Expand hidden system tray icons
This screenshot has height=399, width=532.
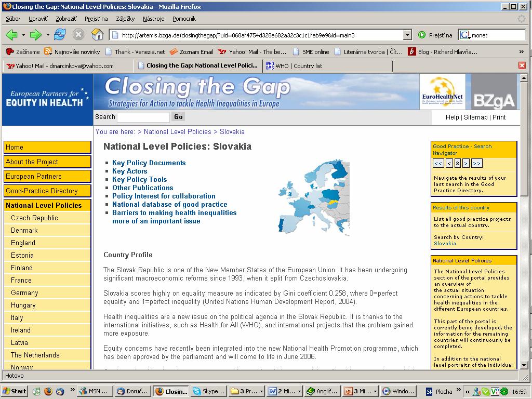tap(468, 392)
